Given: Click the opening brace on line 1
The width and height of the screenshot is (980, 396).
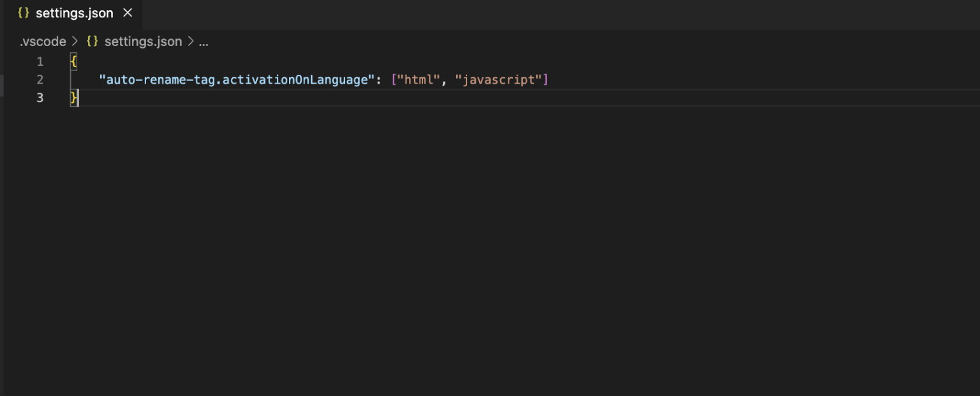Looking at the screenshot, I should tap(73, 61).
